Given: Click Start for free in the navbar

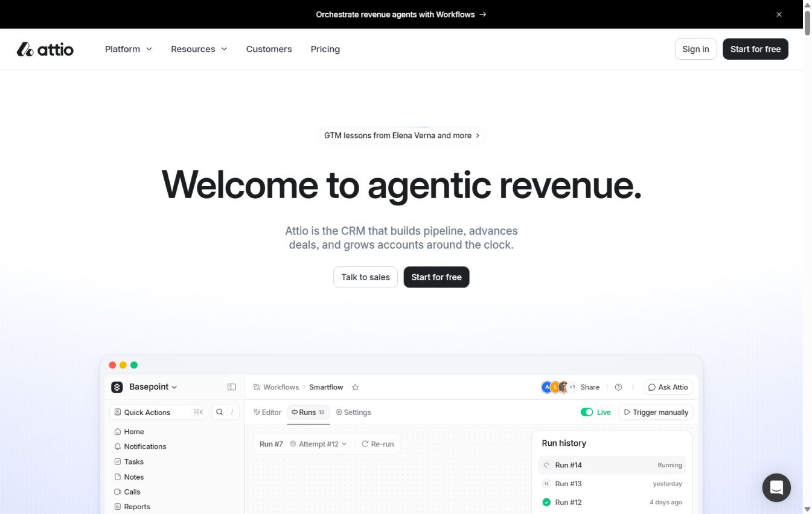Looking at the screenshot, I should (x=755, y=49).
